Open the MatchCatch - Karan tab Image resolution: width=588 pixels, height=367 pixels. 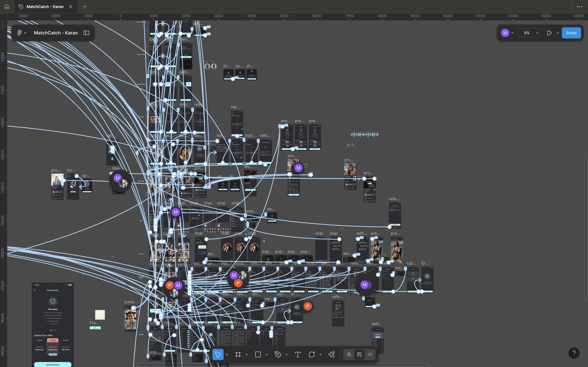(x=45, y=7)
